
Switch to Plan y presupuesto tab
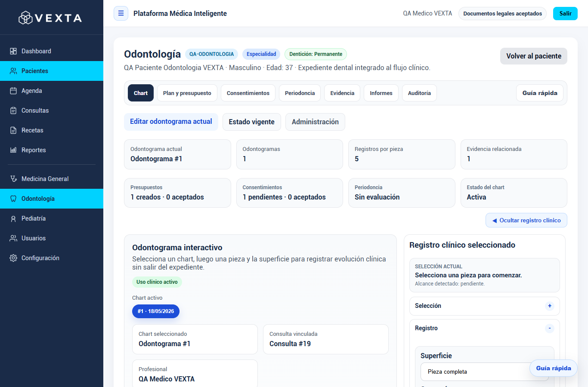187,93
